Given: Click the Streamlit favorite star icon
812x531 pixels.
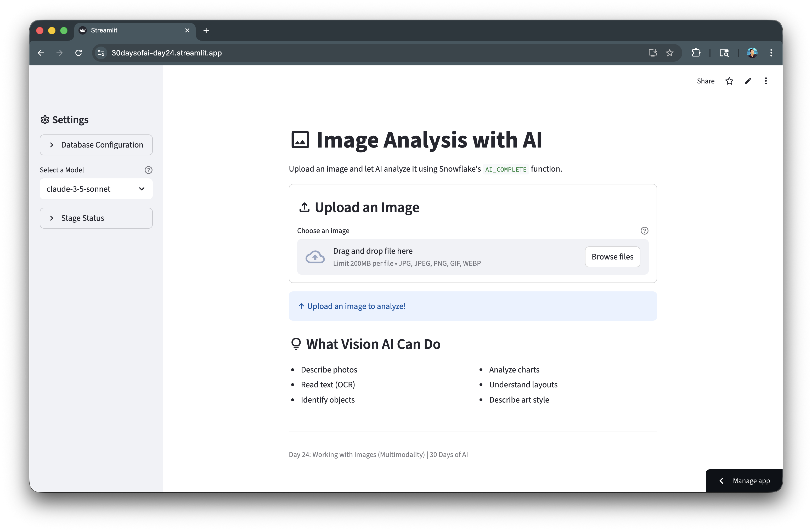Looking at the screenshot, I should [729, 81].
